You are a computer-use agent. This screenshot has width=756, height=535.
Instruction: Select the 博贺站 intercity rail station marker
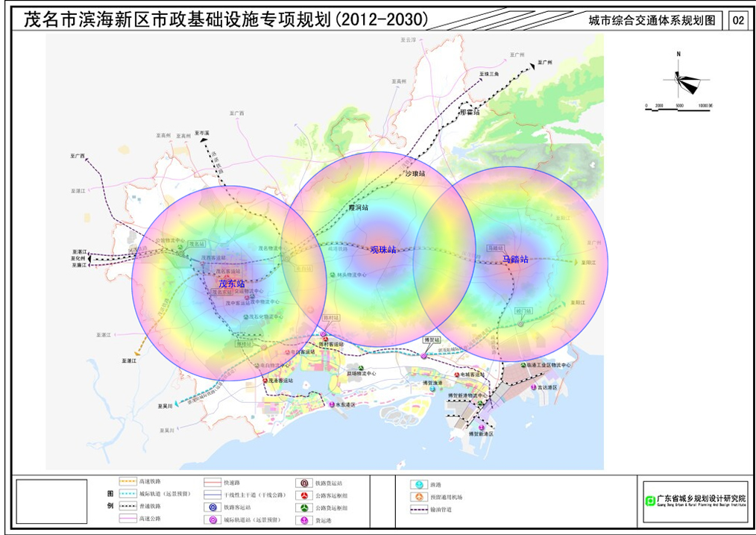tap(423, 356)
